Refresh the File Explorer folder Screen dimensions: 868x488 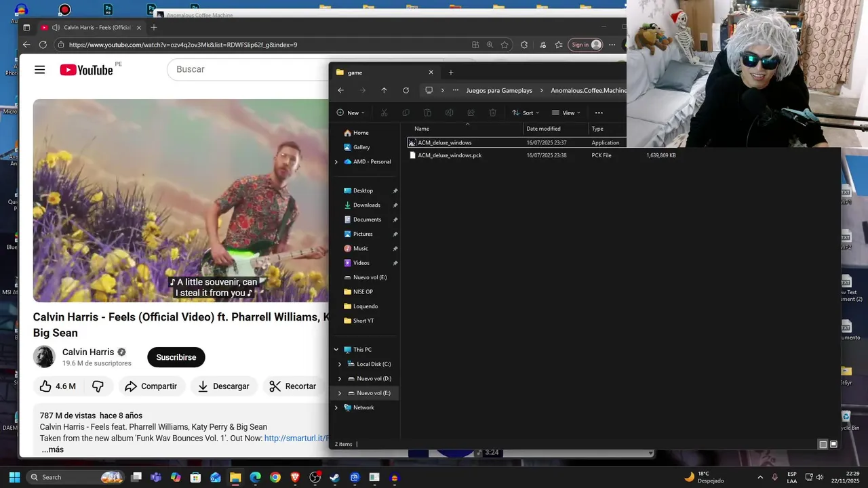coord(406,90)
